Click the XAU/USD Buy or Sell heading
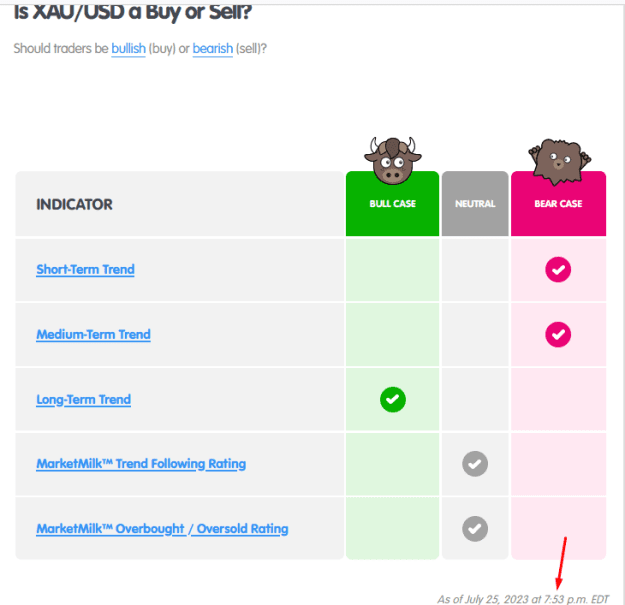This screenshot has height=605, width=625. (x=133, y=12)
